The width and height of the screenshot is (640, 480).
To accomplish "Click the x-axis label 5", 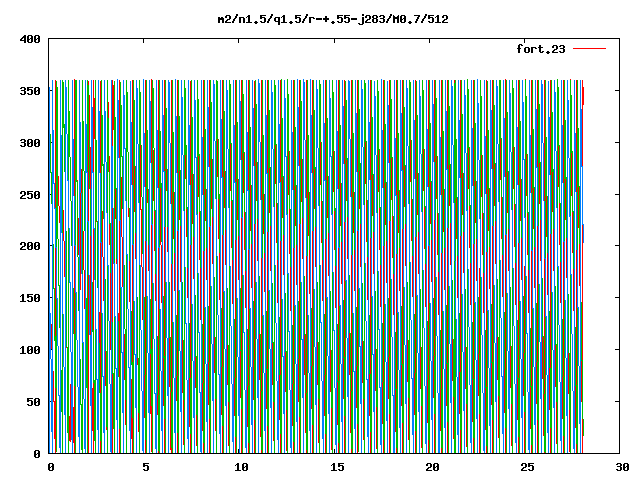I will point(146,467).
